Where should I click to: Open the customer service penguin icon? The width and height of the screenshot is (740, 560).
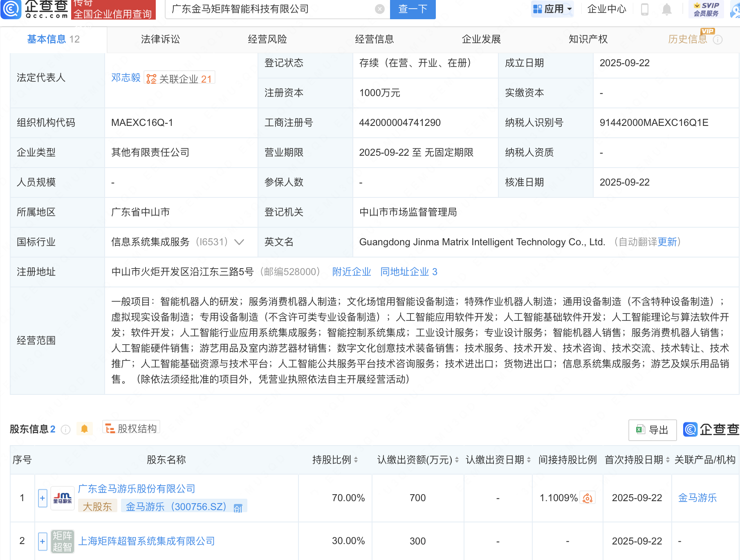click(x=734, y=10)
